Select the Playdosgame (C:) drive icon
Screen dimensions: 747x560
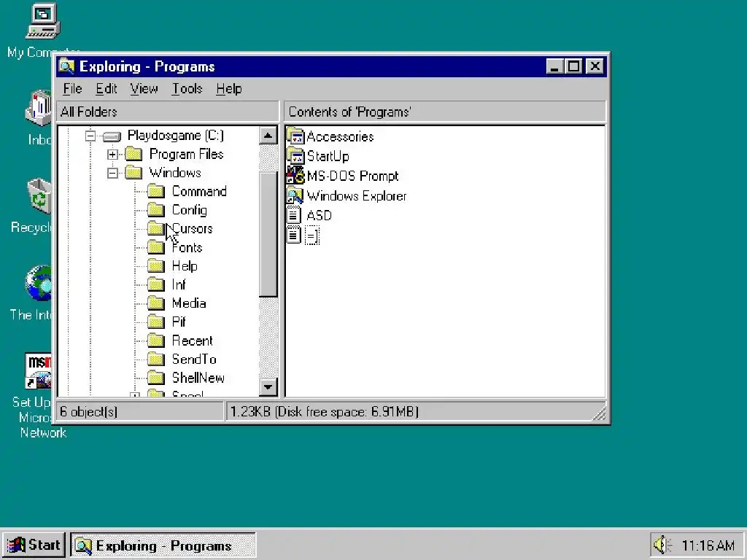coord(112,136)
